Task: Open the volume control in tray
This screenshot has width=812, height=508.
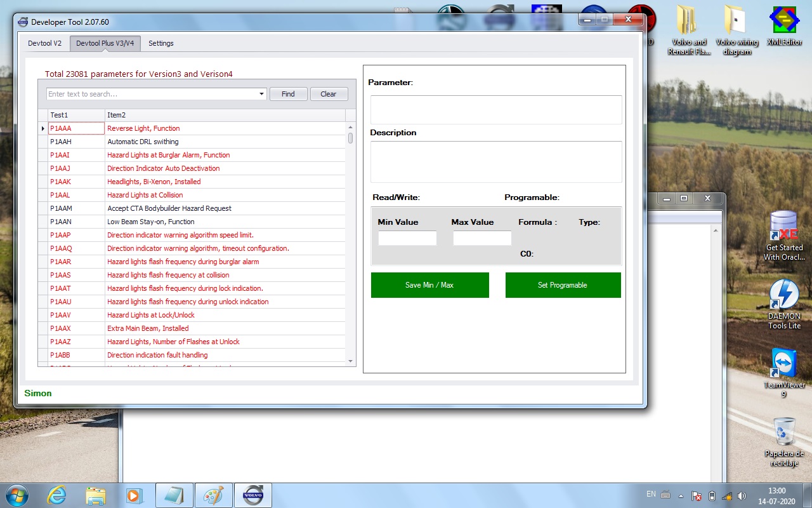Action: coord(742,495)
